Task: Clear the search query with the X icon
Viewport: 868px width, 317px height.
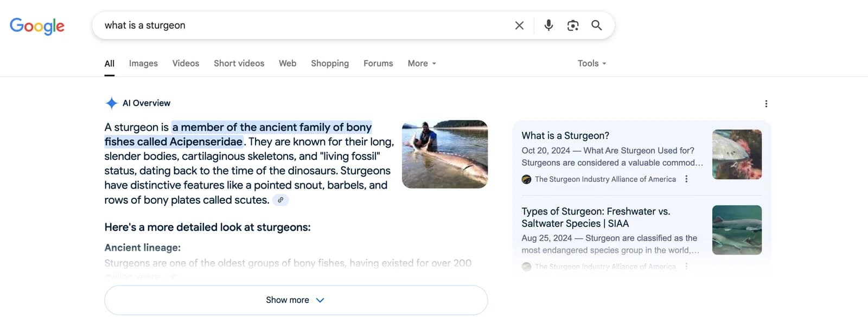Action: point(519,25)
